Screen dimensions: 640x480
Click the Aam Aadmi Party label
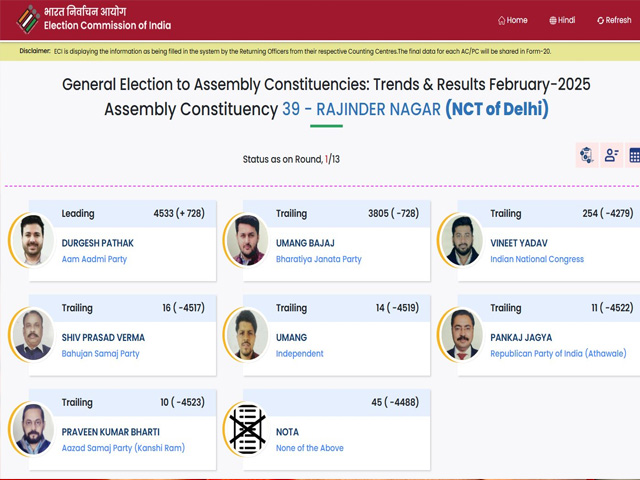point(94,259)
